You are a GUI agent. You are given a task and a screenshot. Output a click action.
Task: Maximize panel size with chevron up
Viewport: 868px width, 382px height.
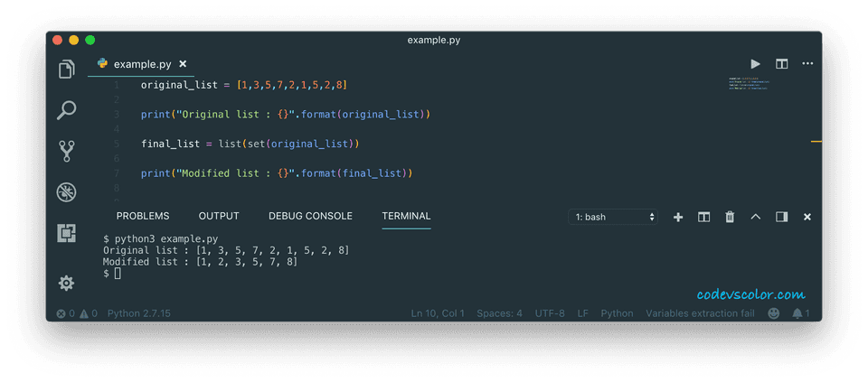[756, 217]
